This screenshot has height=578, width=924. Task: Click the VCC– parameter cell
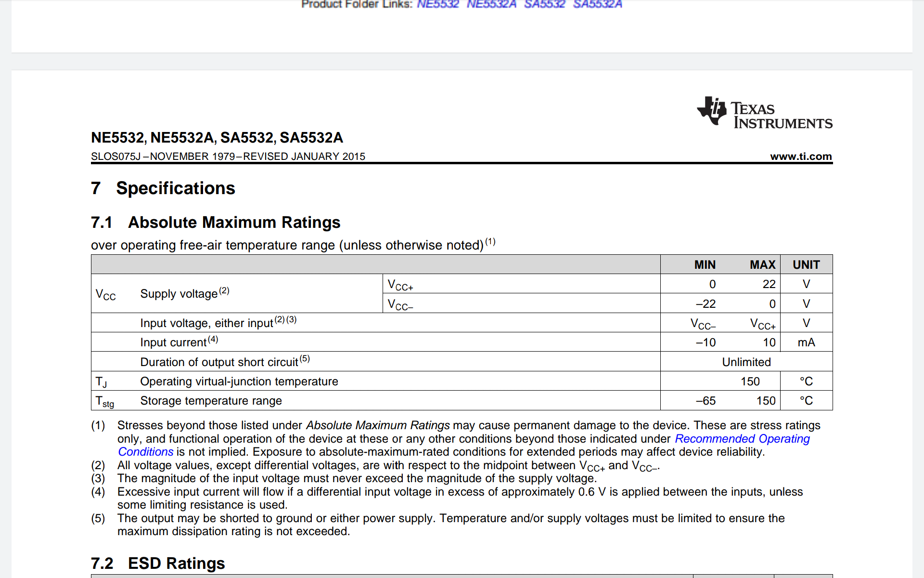point(521,303)
